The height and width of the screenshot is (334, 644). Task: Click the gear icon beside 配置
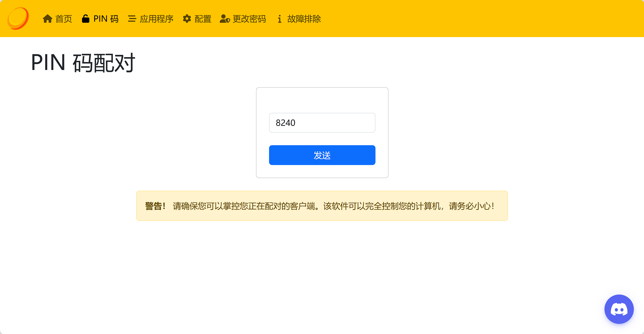pyautogui.click(x=187, y=19)
